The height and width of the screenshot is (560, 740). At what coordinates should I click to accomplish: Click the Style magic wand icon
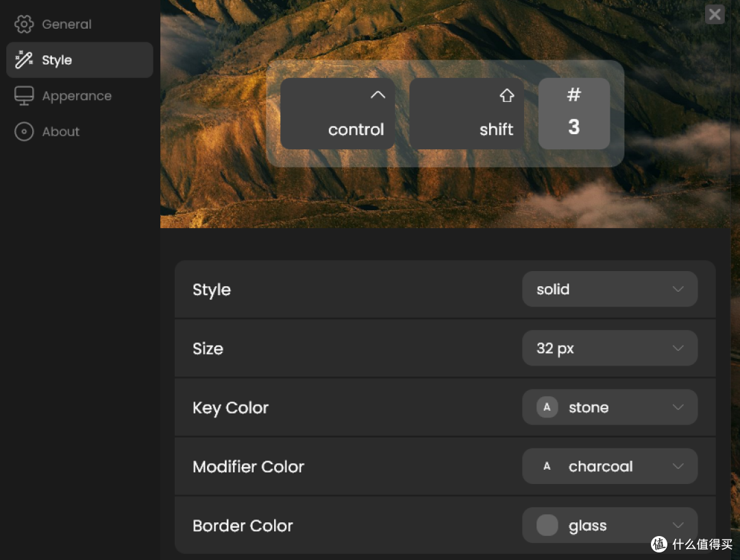(x=23, y=60)
